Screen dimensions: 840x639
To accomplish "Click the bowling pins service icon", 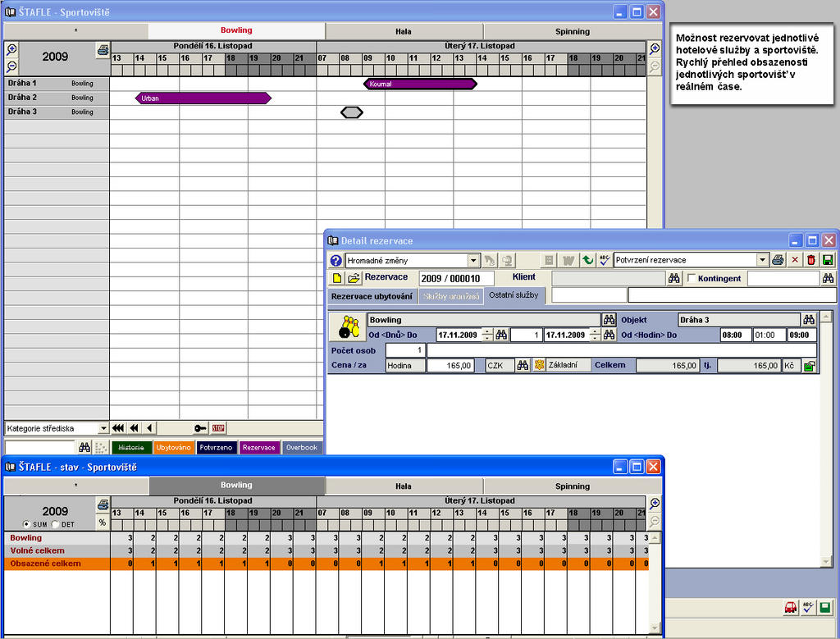I will tap(348, 326).
